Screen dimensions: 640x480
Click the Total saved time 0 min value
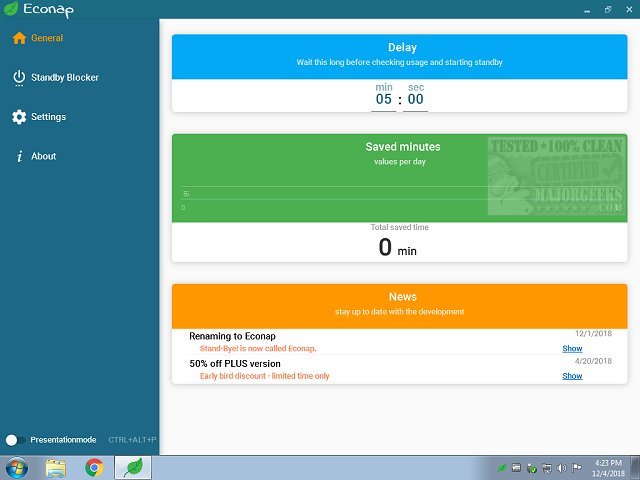point(398,247)
